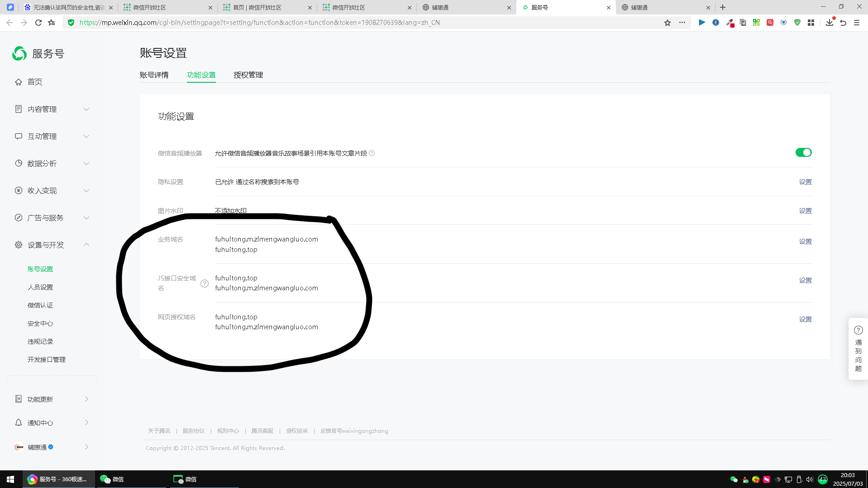868x488 pixels.
Task: Click 设置 link for 隐私设置
Action: pos(806,182)
